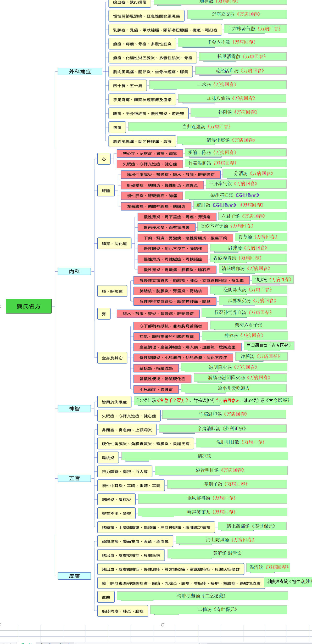Click the 皮膚 category node
The width and height of the screenshot is (312, 644).
pos(74,576)
